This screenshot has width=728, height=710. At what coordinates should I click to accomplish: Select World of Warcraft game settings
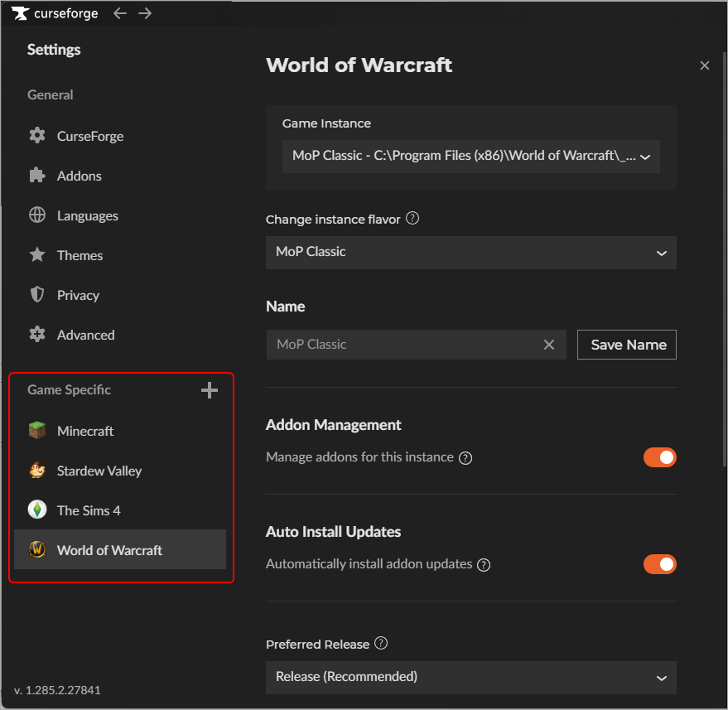click(120, 550)
